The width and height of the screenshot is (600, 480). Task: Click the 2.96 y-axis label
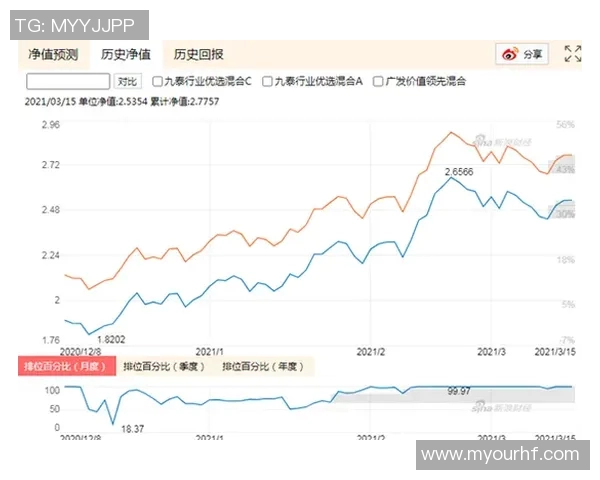click(51, 125)
